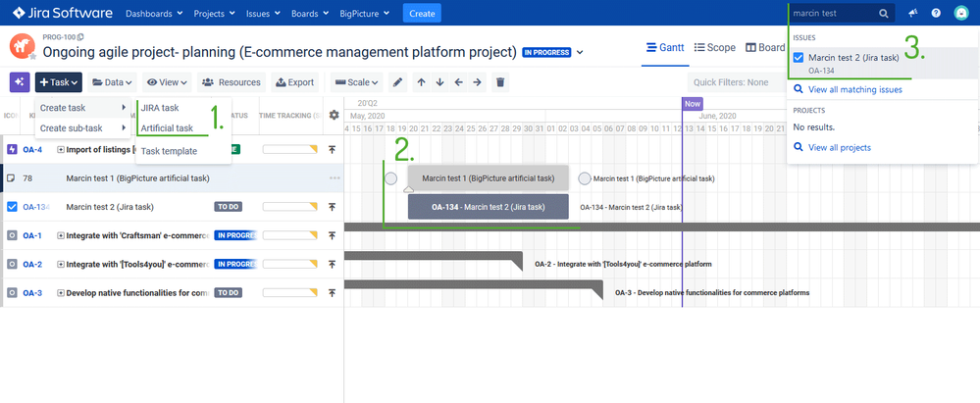Open Marcin test 2 search result
The image size is (980, 403).
pos(882,63)
